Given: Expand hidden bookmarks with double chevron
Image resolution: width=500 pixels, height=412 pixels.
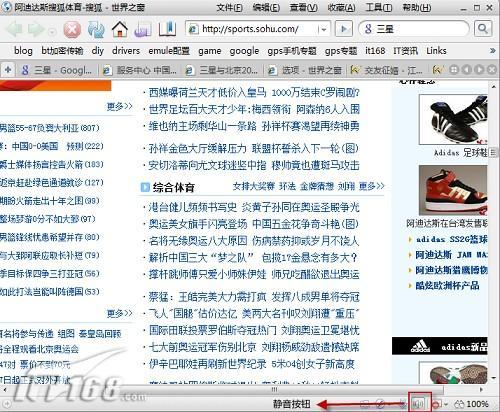Looking at the screenshot, I should [x=492, y=51].
